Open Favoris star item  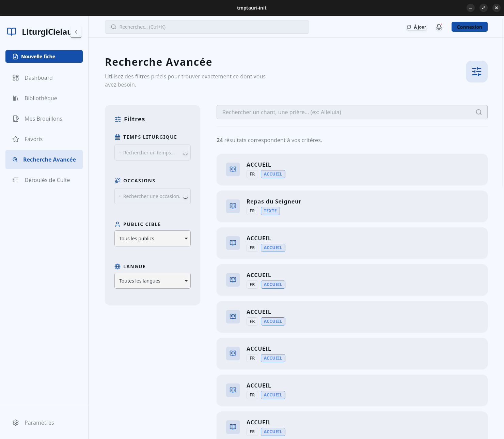pos(33,139)
